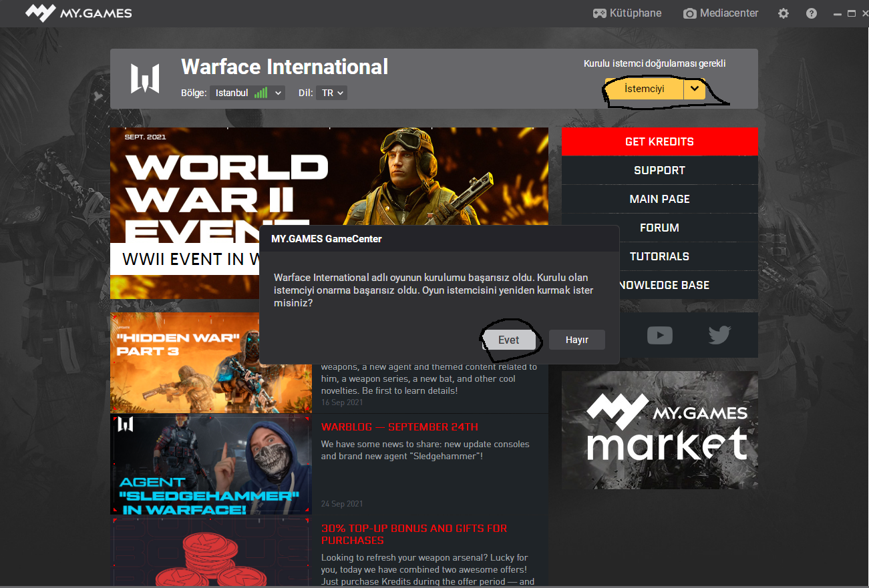Open the Mediacenter section
This screenshot has width=869, height=588.
(x=721, y=13)
